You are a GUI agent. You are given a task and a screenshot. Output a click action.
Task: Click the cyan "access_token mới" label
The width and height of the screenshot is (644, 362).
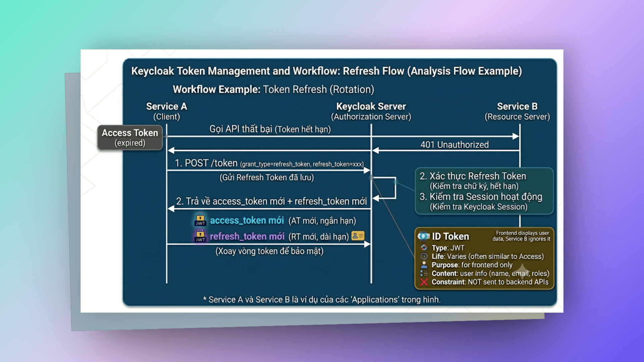tap(247, 221)
